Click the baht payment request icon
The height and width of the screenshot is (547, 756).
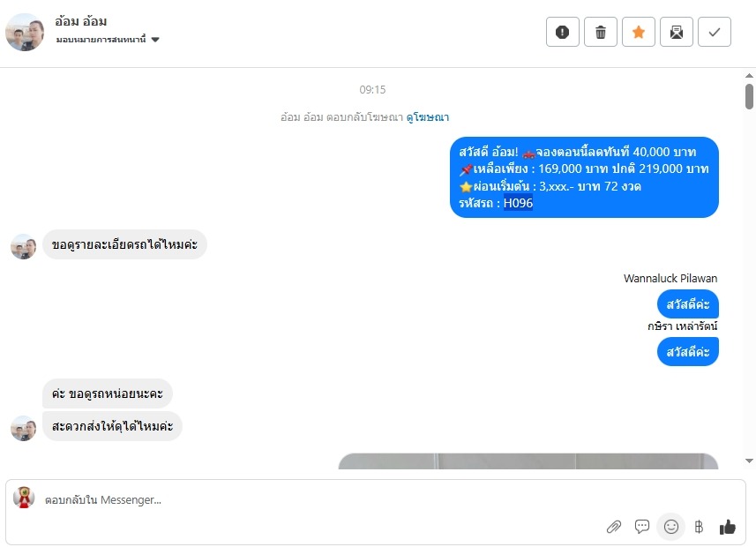coord(700,527)
